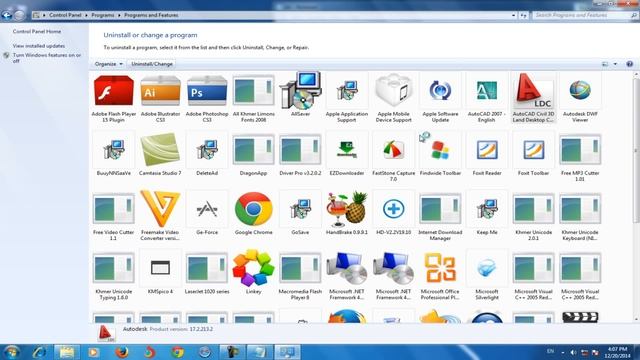
Task: Click the Uninstall/Change button
Action: pos(152,64)
